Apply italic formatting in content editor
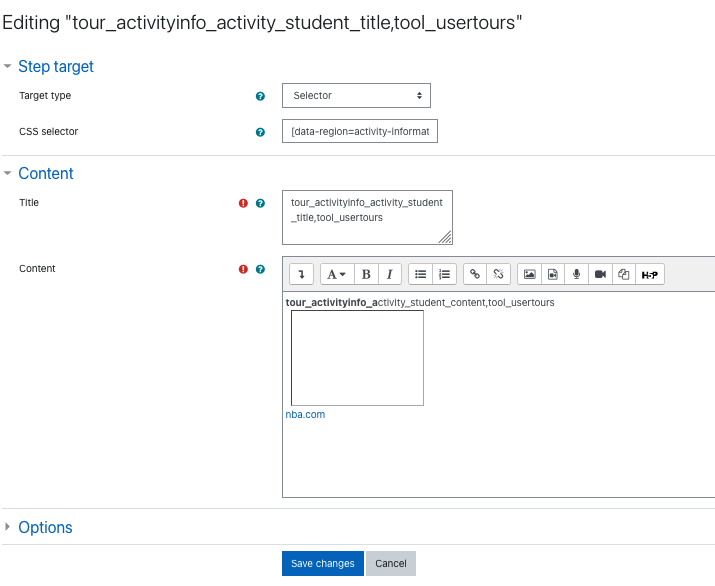This screenshot has width=715, height=586. pyautogui.click(x=389, y=274)
